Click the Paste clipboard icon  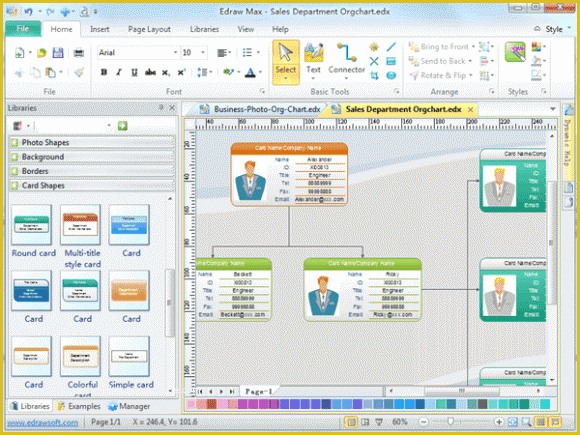pos(50,72)
